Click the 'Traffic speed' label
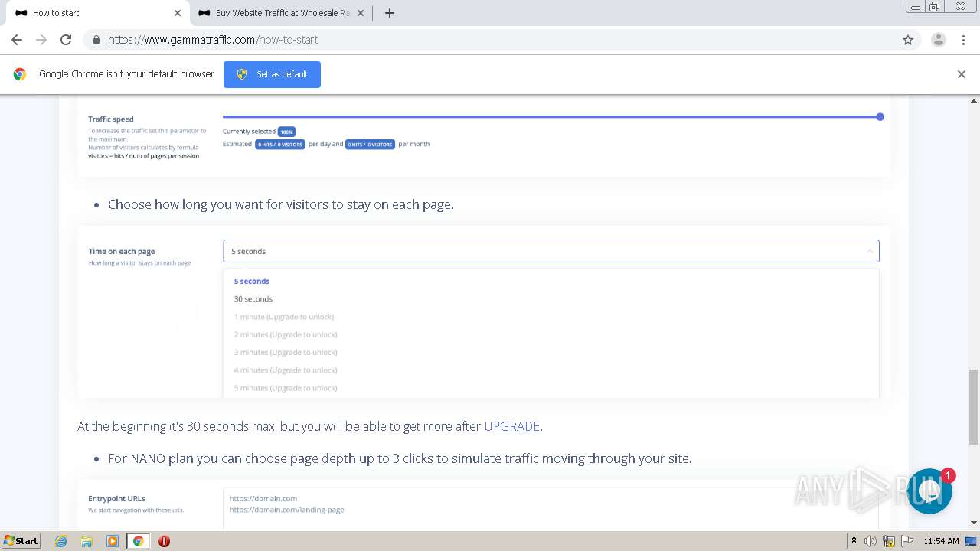The height and width of the screenshot is (551, 980). point(111,119)
